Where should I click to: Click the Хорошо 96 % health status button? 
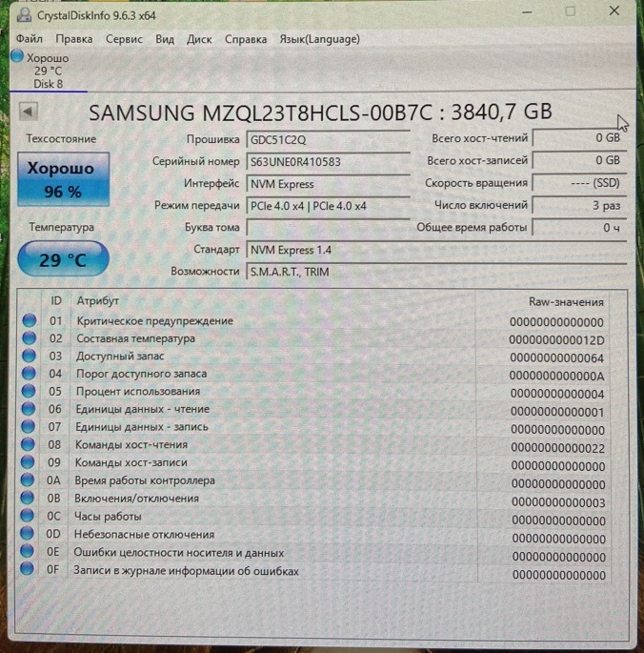[x=63, y=179]
